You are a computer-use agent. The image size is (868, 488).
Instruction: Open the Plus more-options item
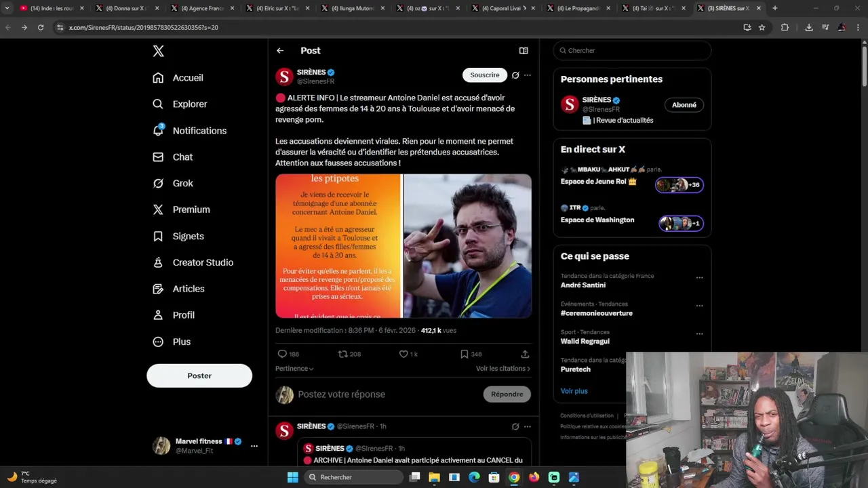pyautogui.click(x=172, y=342)
